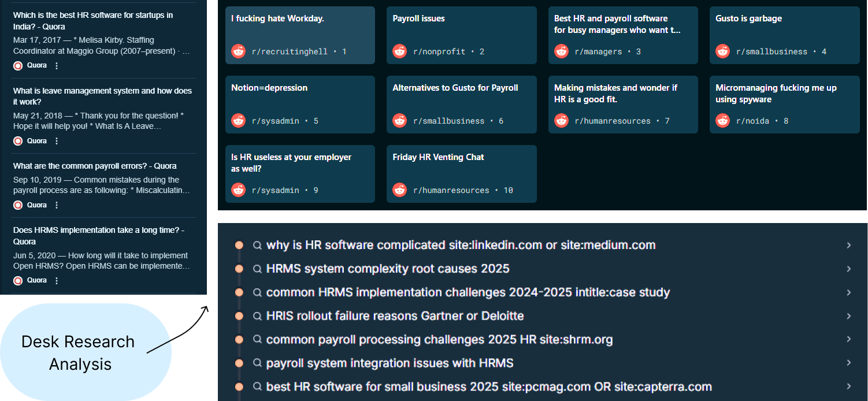
Task: Click Reddit icon on 'Friday HR Venting Chat' card
Action: click(399, 190)
